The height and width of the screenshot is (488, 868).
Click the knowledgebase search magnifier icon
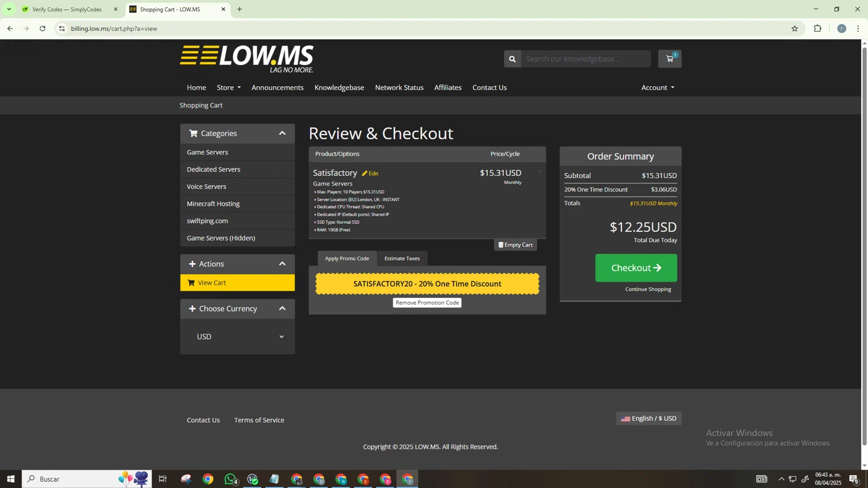pos(512,59)
